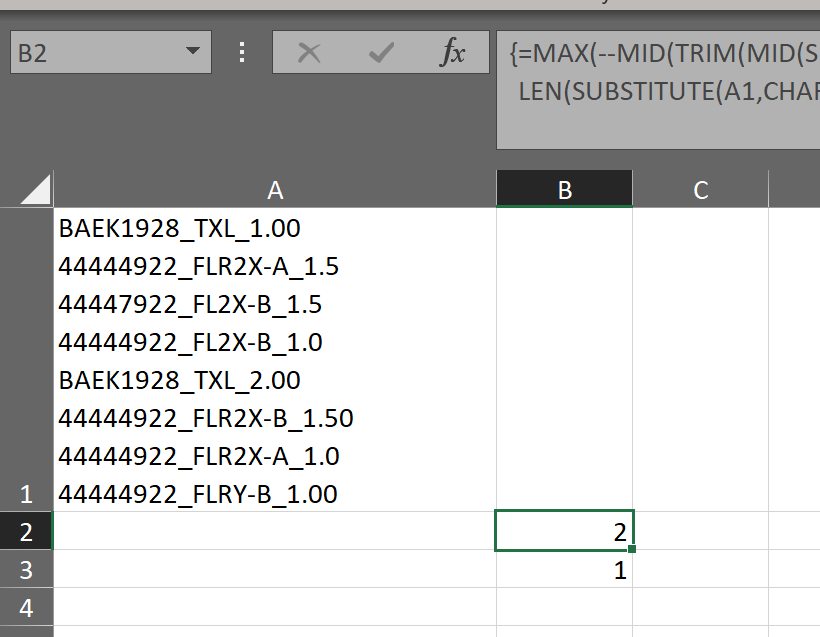Select empty cell A3
820x637 pixels.
point(275,569)
